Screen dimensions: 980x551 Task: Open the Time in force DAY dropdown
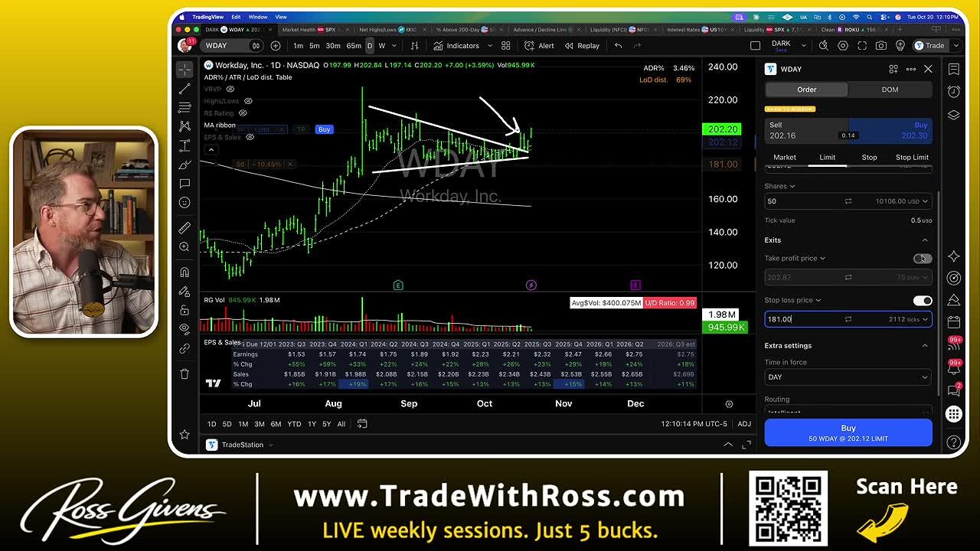pyautogui.click(x=848, y=377)
